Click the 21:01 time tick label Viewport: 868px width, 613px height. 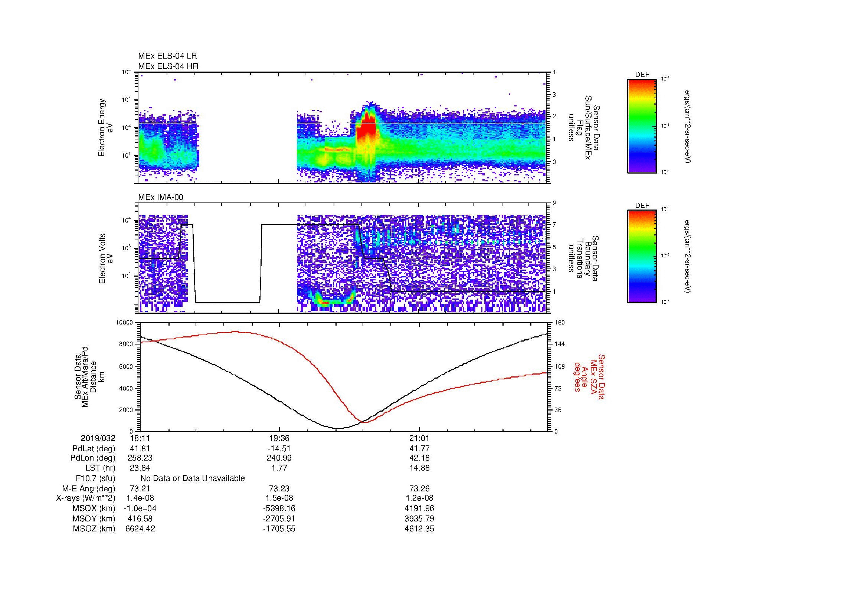click(419, 438)
